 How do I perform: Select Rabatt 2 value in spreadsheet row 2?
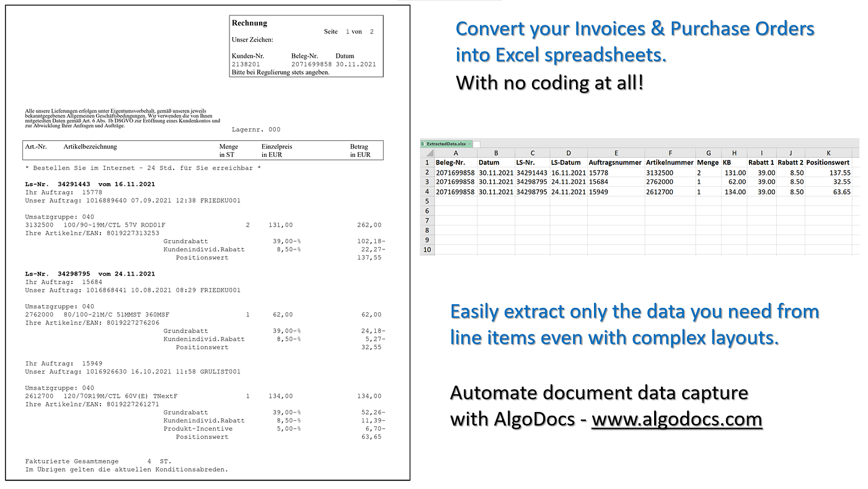(790, 173)
